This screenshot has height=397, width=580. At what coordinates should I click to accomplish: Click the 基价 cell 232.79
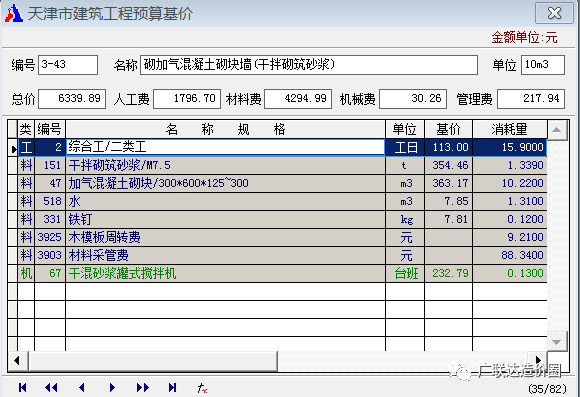(x=448, y=273)
